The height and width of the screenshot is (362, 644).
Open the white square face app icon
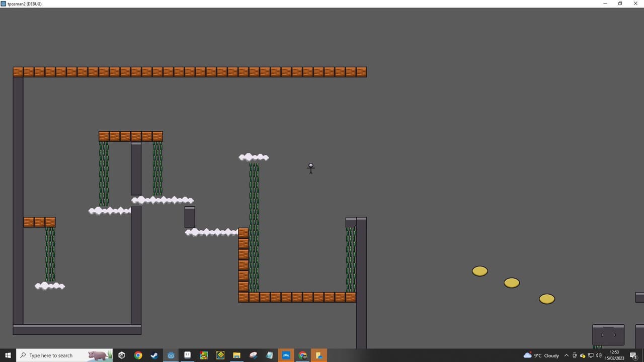coord(188,355)
